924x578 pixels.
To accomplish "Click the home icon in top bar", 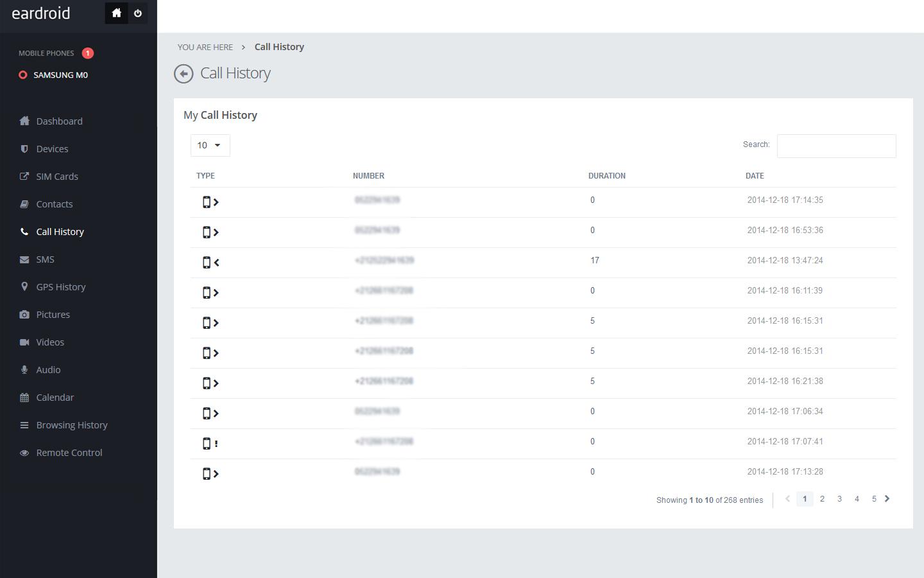I will 116,13.
